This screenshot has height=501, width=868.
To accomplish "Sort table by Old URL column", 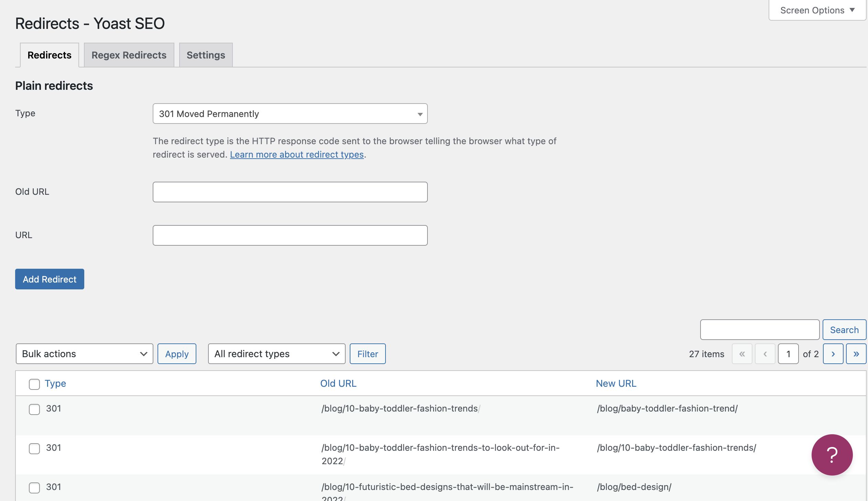I will click(x=338, y=383).
